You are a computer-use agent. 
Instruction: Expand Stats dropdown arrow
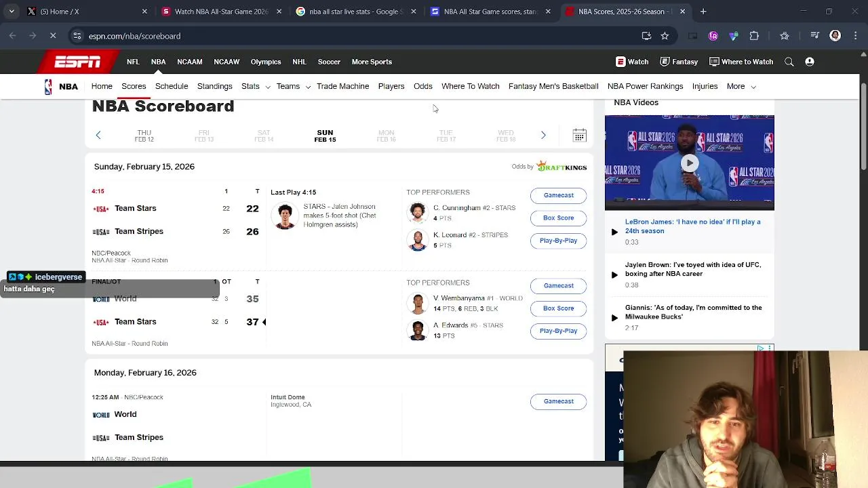[x=268, y=87]
